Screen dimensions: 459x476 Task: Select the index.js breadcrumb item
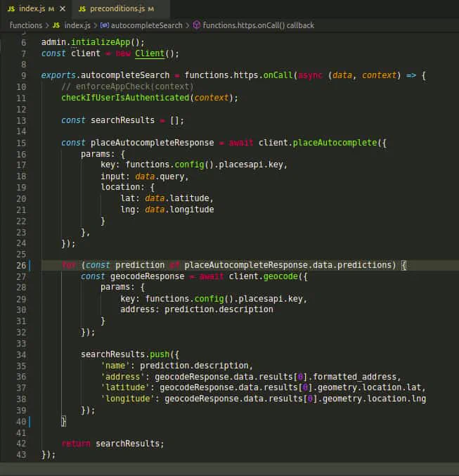click(x=77, y=25)
